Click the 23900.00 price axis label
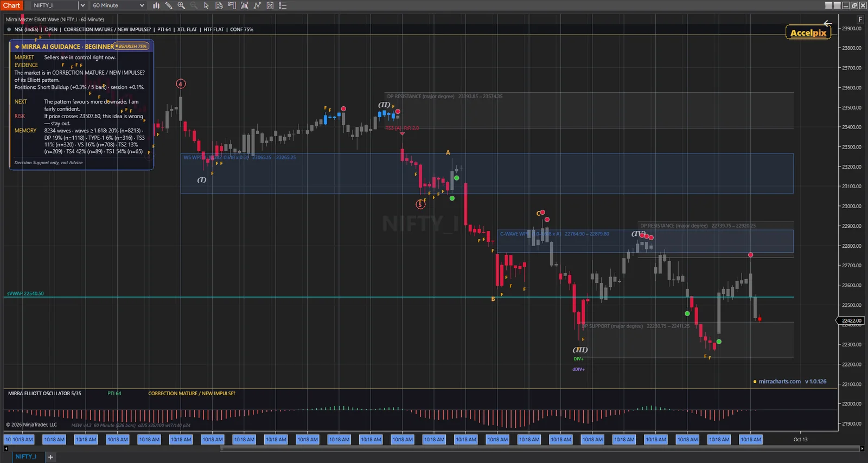868x463 pixels. (851, 28)
